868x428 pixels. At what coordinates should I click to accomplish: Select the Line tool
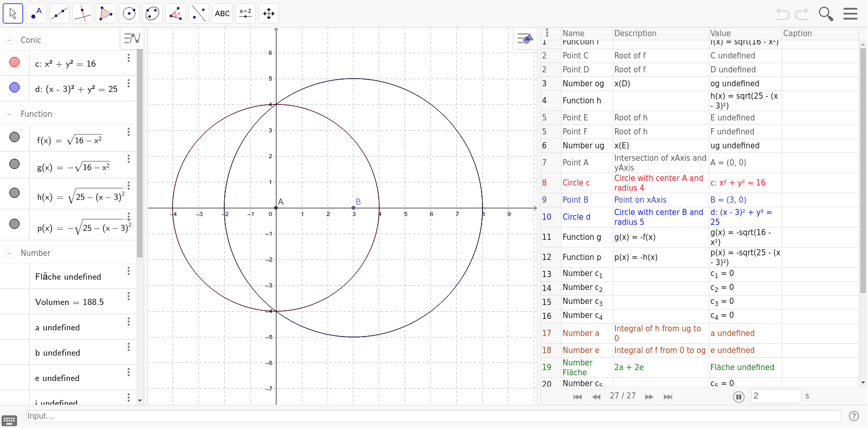coord(59,13)
